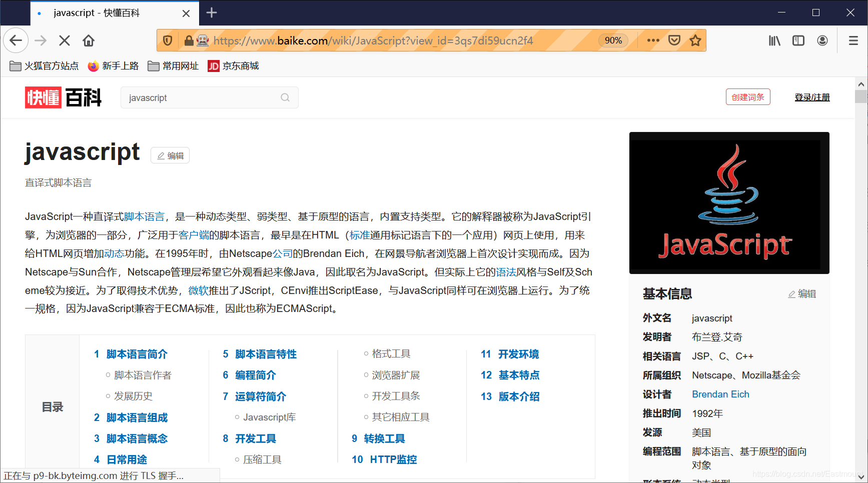Expand the 常用网址 bookmarks folder
Screen dimensions: 868x483
point(173,65)
